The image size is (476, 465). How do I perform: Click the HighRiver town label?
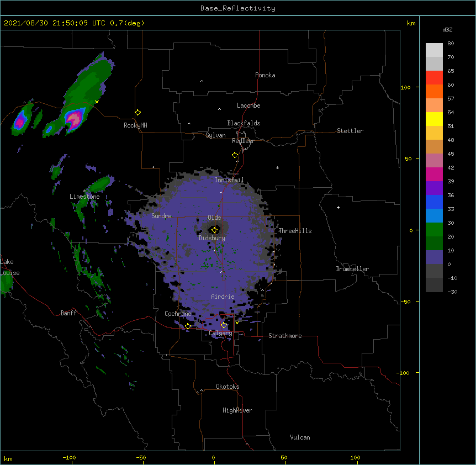click(237, 410)
